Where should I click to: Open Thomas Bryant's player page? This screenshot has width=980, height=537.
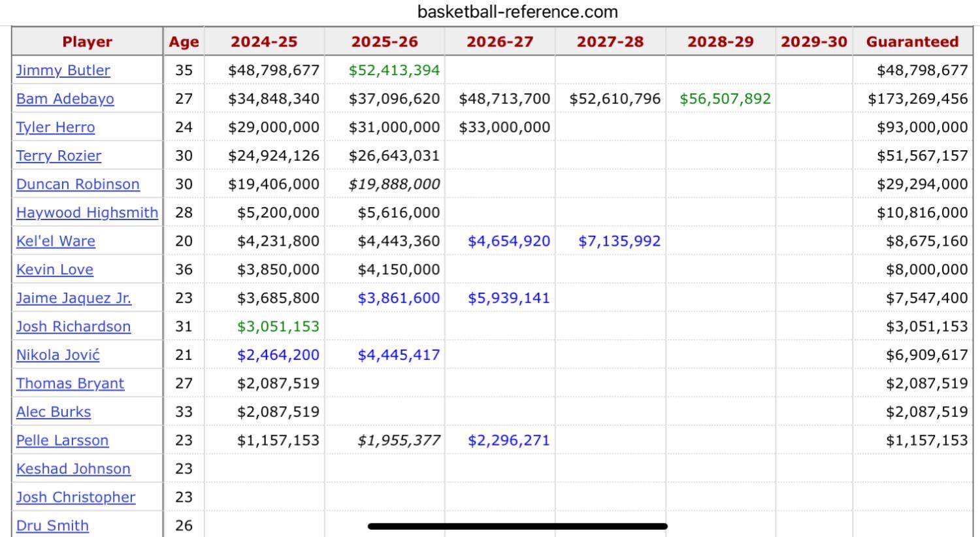click(70, 383)
